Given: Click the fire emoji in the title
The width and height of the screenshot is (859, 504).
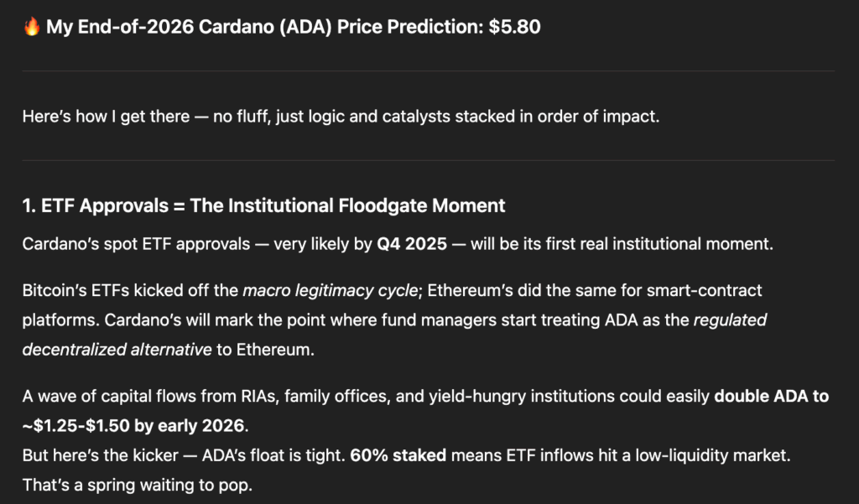Looking at the screenshot, I should click(x=31, y=28).
